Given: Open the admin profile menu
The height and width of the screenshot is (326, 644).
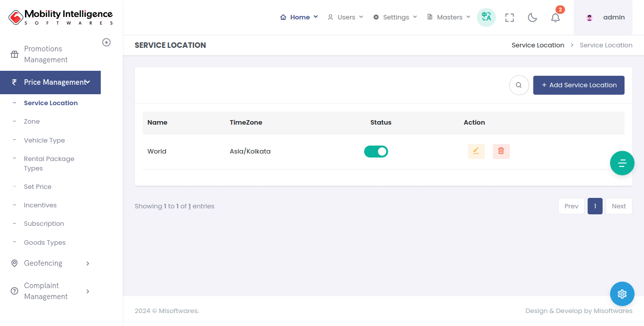Looking at the screenshot, I should [603, 17].
